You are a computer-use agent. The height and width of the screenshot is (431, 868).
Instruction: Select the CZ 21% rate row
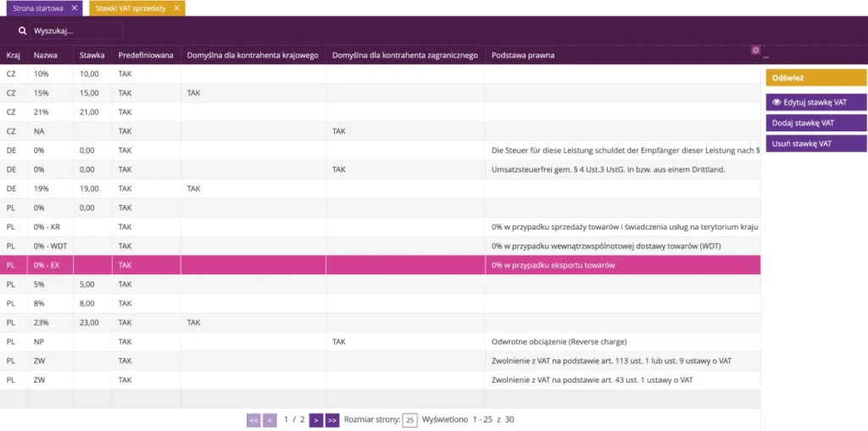[381, 112]
